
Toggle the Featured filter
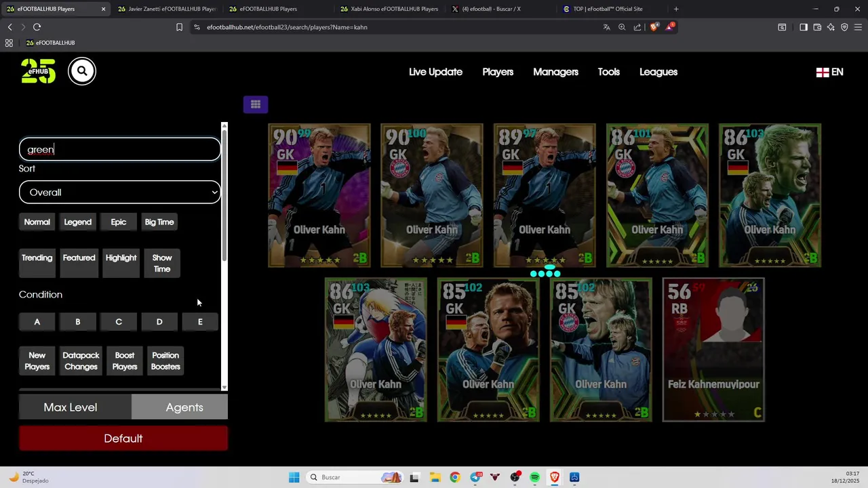(79, 264)
